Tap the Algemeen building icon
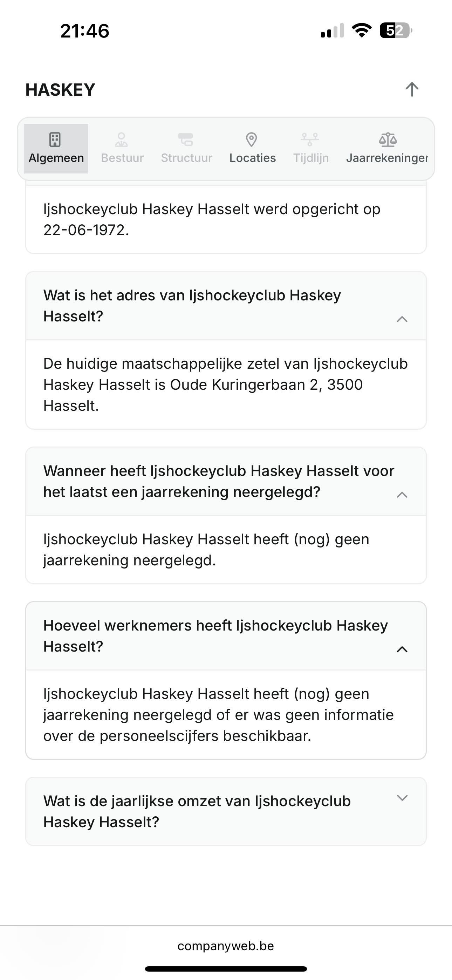This screenshot has width=452, height=980. coord(55,139)
